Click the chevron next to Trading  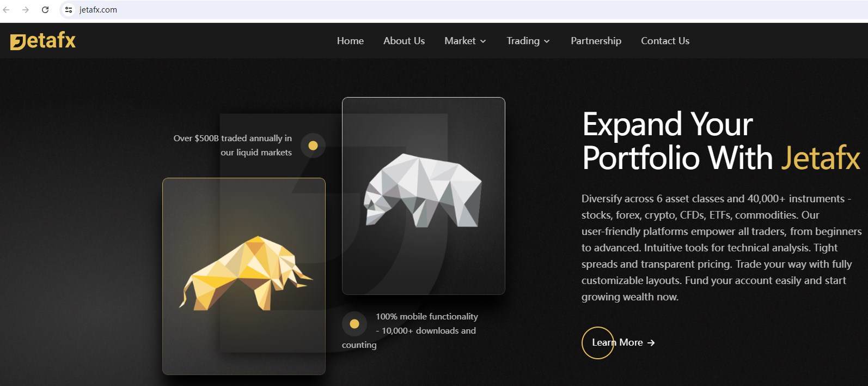[x=547, y=41]
